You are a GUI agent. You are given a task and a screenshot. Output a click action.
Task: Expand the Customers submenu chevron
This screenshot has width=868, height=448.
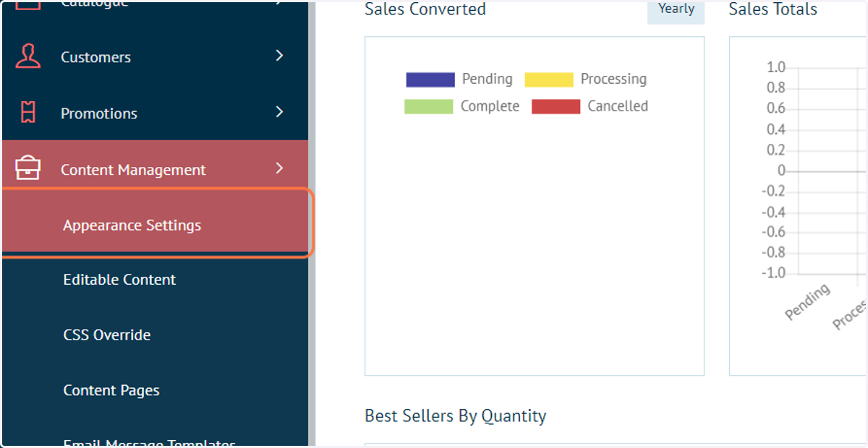point(279,56)
